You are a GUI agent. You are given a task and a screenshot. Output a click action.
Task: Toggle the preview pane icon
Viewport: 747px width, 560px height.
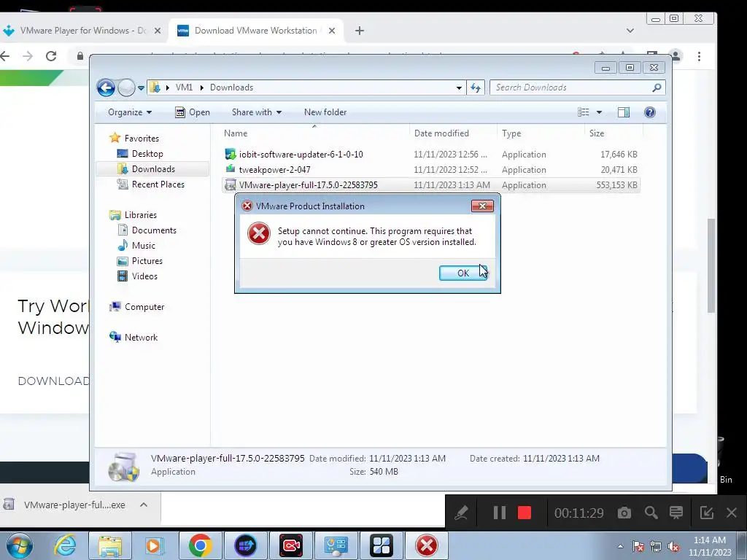tap(624, 112)
